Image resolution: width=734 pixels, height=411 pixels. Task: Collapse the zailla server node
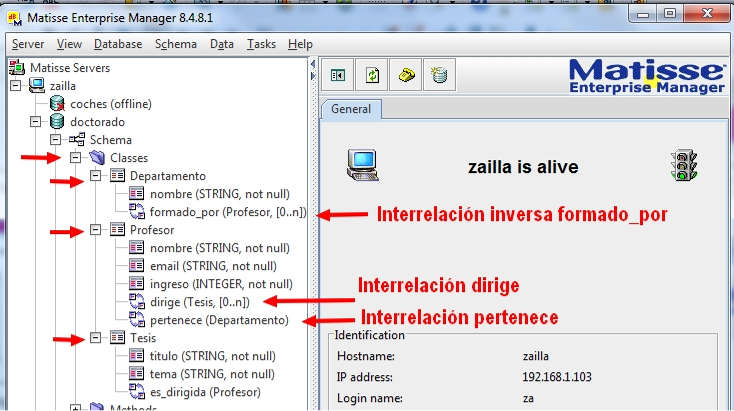pyautogui.click(x=15, y=86)
